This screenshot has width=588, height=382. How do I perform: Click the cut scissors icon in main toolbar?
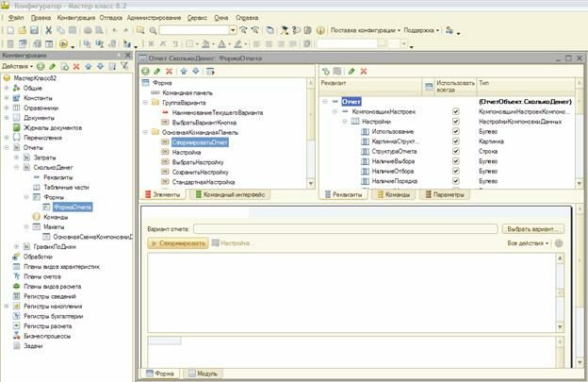[48, 30]
